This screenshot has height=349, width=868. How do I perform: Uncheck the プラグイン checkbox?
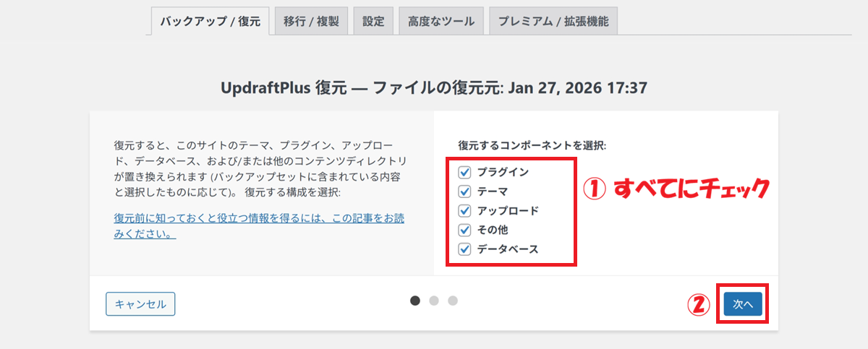464,173
